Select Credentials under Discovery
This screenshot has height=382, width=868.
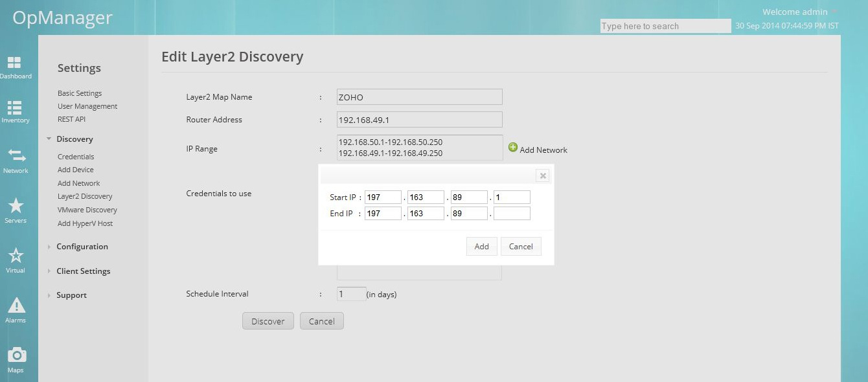[x=76, y=156]
